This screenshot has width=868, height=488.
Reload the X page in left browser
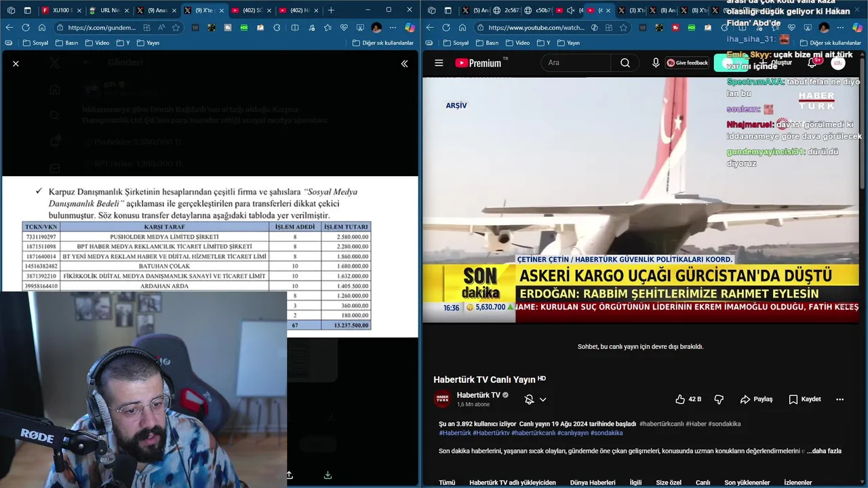pos(26,27)
